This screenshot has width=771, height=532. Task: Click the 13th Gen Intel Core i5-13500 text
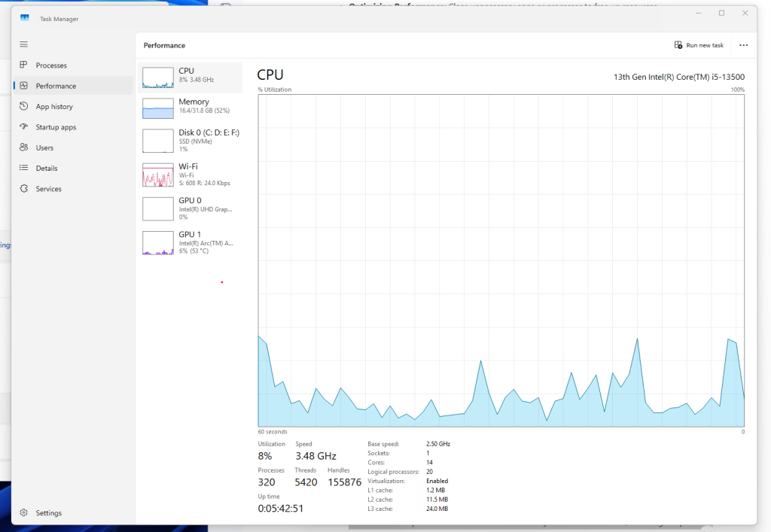[x=679, y=77]
